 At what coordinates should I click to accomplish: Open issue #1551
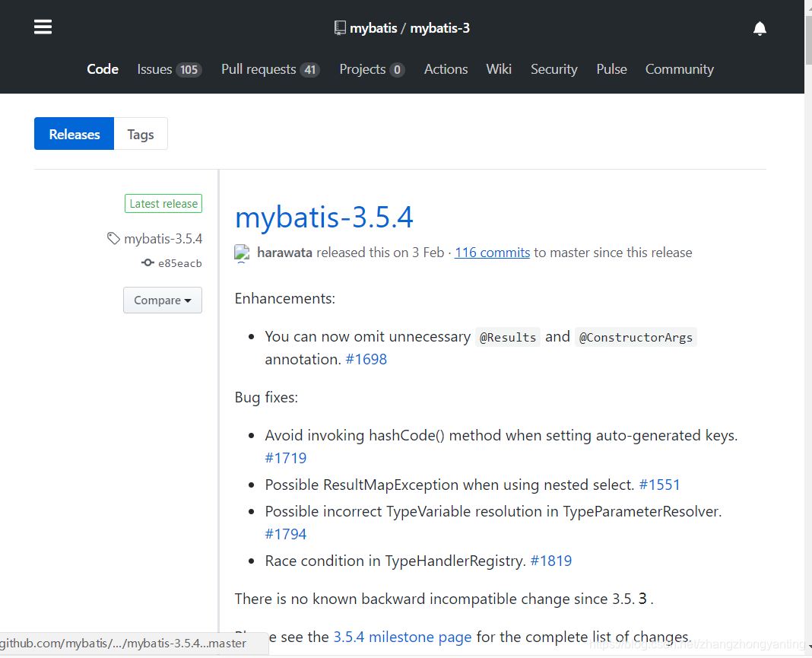pos(659,485)
